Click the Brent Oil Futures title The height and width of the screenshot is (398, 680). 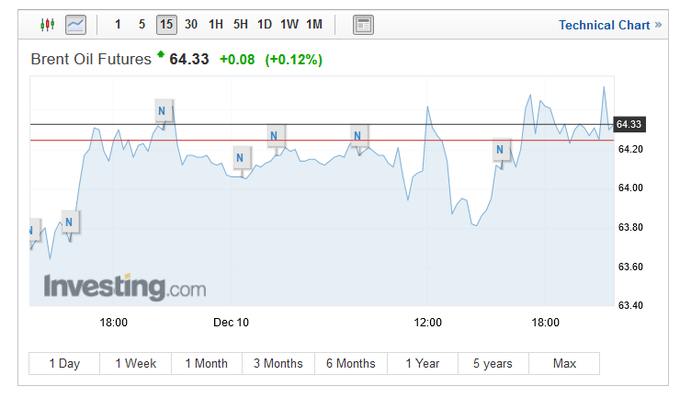(91, 59)
